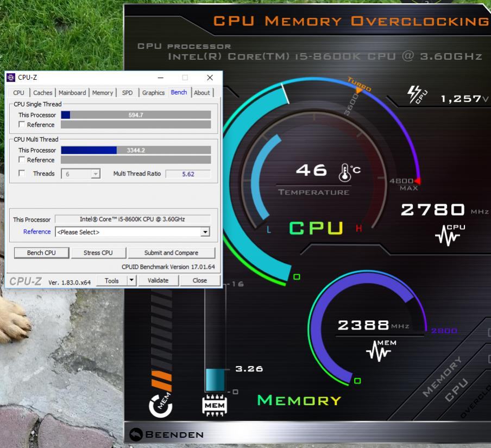Select the Graphics tab
491x448 pixels.
[153, 93]
